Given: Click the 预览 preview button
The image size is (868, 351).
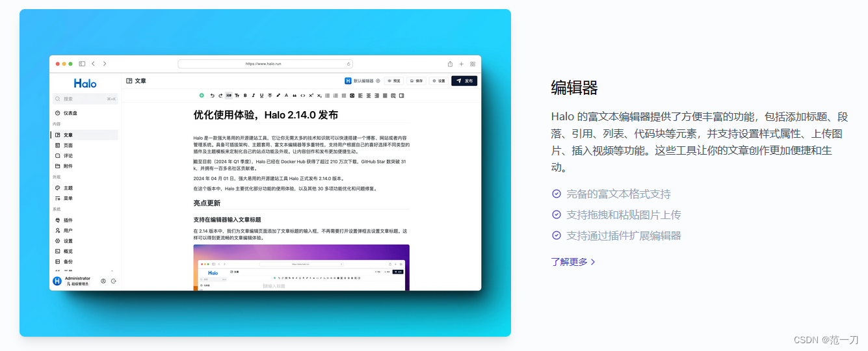Looking at the screenshot, I should tap(395, 81).
